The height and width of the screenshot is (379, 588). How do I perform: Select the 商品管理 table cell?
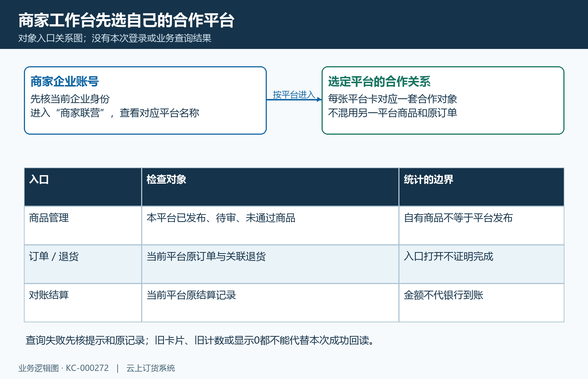pos(83,226)
